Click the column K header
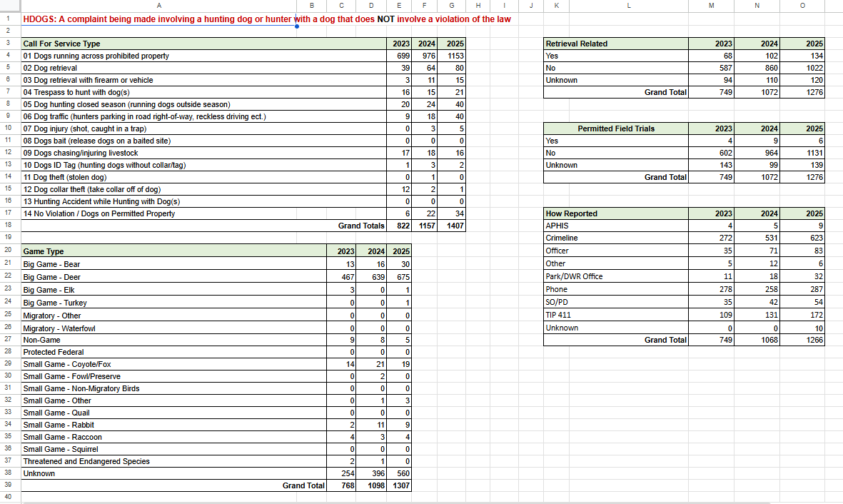 (556, 5)
